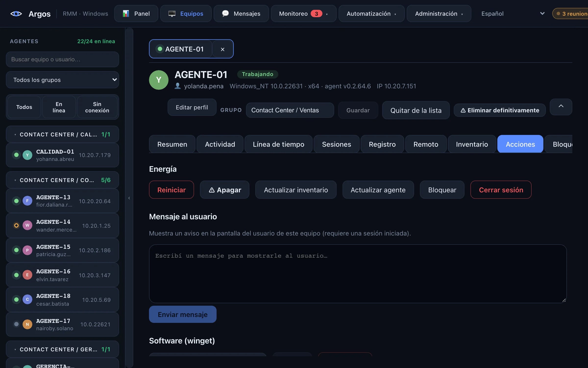588x368 pixels.
Task: Collapse the sidebar with the left arrow handle
Action: coord(129,198)
